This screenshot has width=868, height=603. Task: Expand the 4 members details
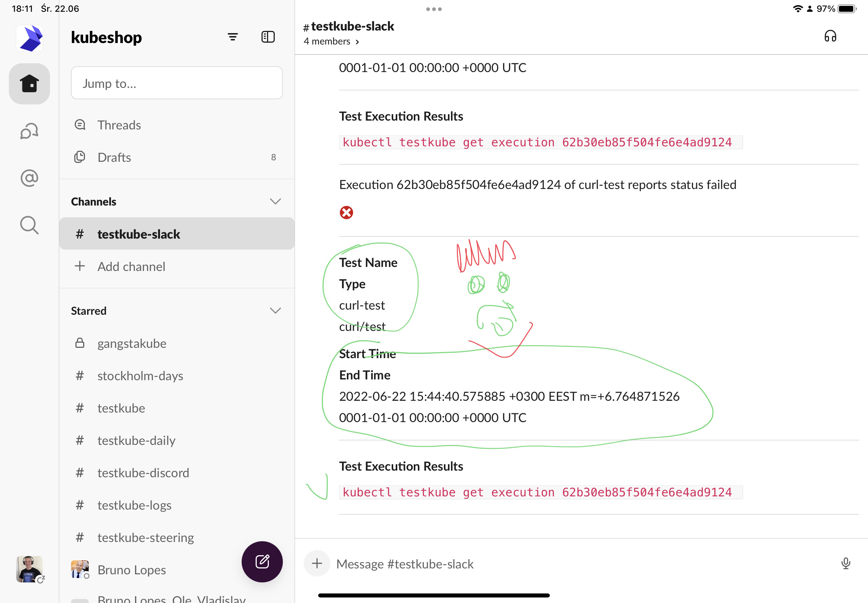click(x=331, y=41)
